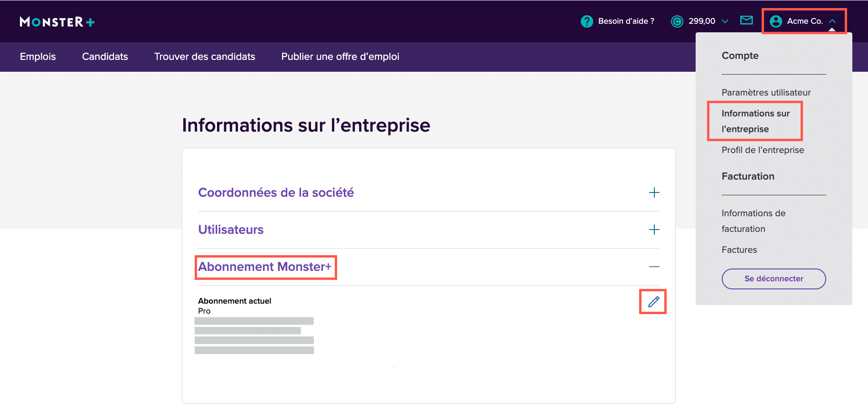Collapse the Acme Co. account menu chevron
The image size is (868, 412).
832,21
